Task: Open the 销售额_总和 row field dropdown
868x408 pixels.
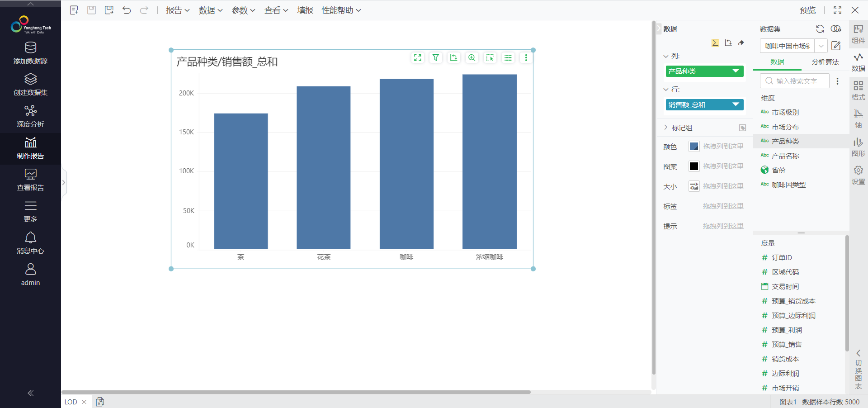Action: pos(736,104)
